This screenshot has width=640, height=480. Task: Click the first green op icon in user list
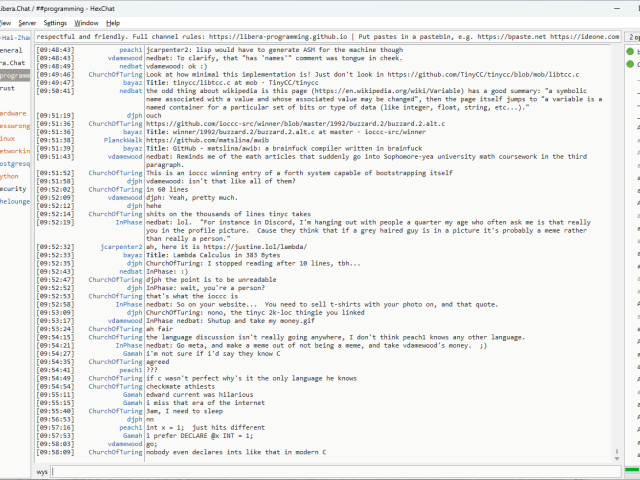pos(630,50)
